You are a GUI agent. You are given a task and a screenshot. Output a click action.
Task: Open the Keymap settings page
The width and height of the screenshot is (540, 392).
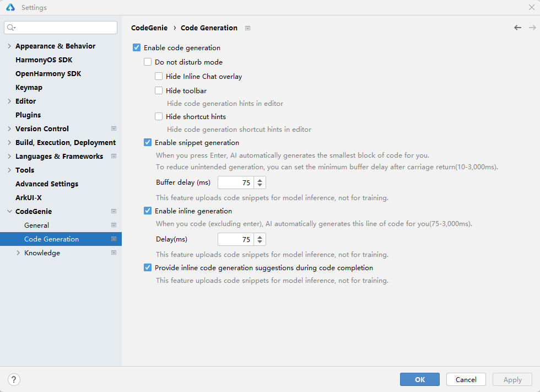click(29, 88)
